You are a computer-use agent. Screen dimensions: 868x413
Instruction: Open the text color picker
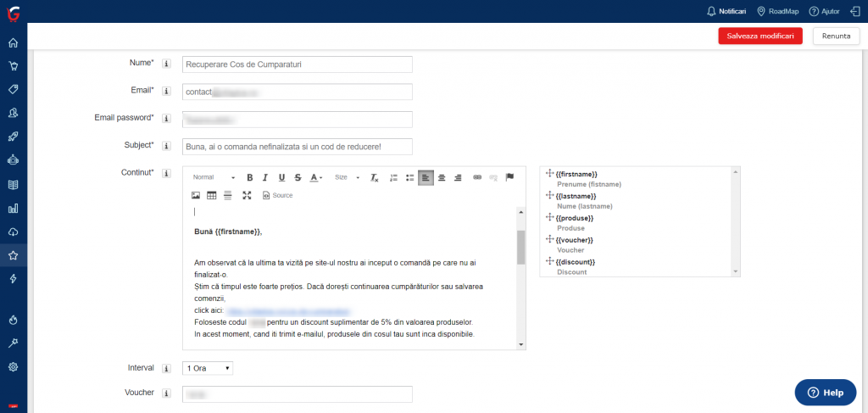315,177
